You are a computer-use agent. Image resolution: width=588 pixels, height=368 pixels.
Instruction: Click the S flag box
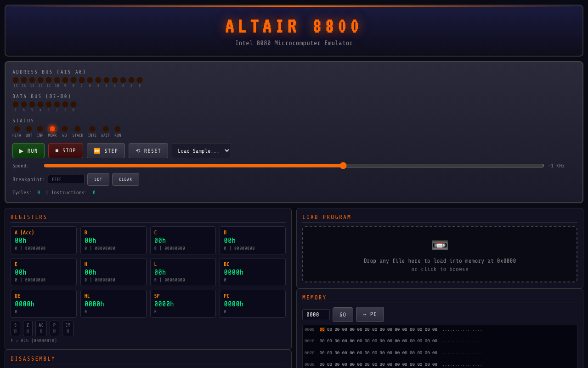tap(15, 328)
